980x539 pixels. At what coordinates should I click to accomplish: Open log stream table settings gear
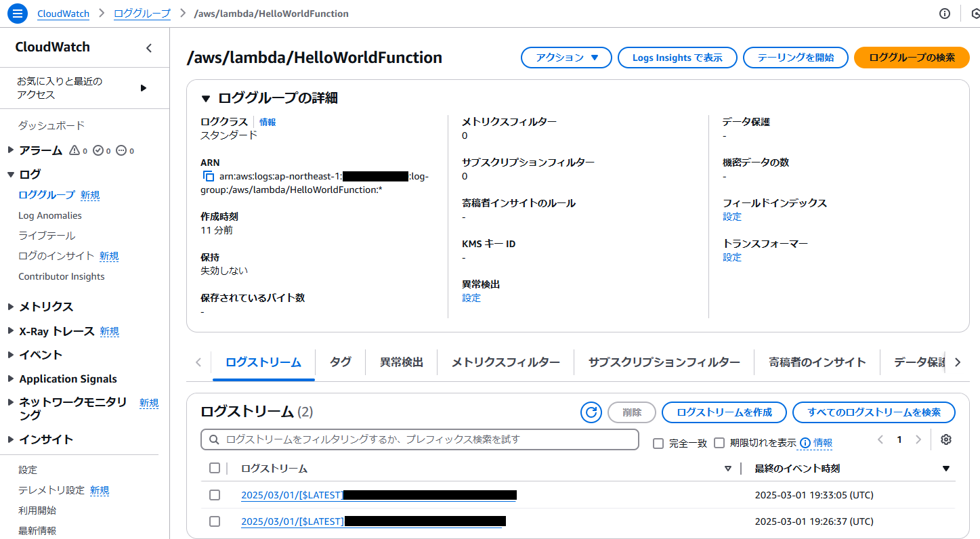pyautogui.click(x=946, y=439)
